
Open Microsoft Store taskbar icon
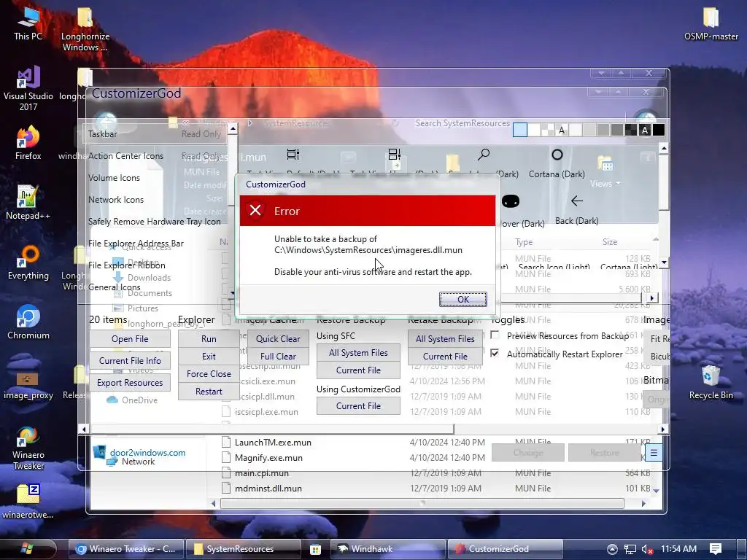pos(315,549)
